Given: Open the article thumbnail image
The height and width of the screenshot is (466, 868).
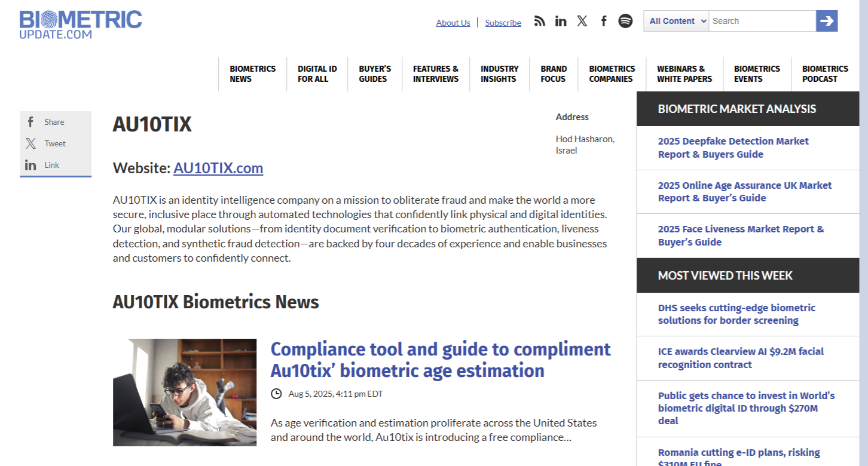Looking at the screenshot, I should (x=185, y=393).
